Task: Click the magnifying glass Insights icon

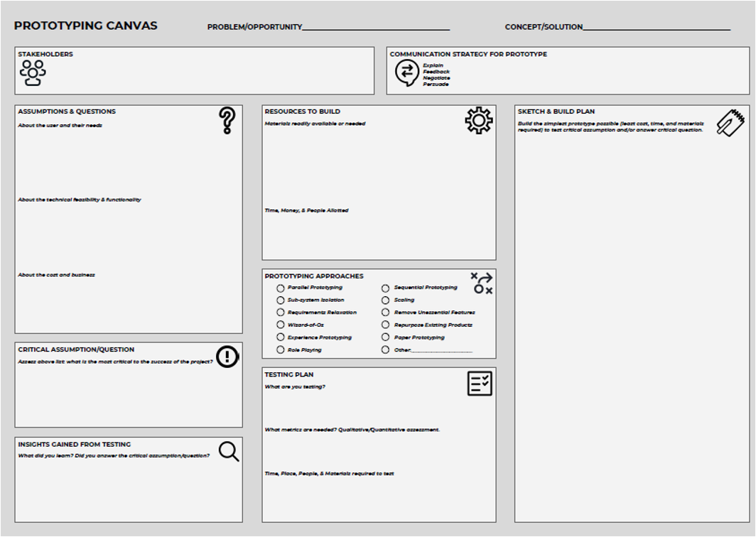Action: click(x=229, y=452)
